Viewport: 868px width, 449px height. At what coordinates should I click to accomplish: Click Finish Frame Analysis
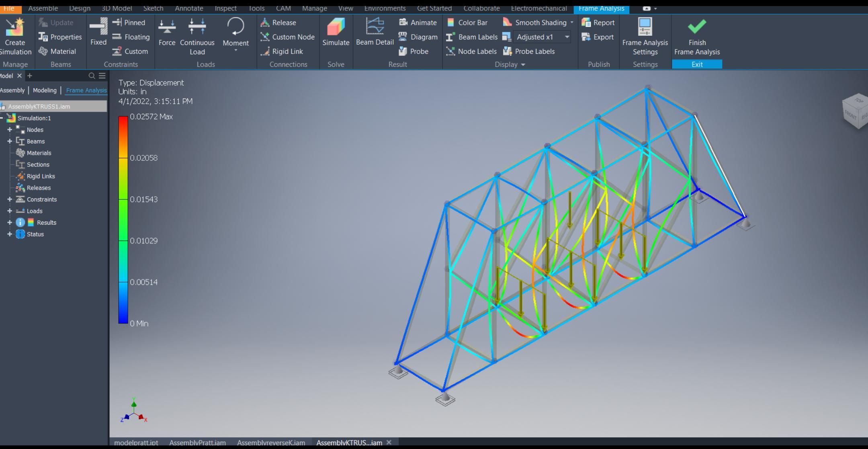point(696,37)
